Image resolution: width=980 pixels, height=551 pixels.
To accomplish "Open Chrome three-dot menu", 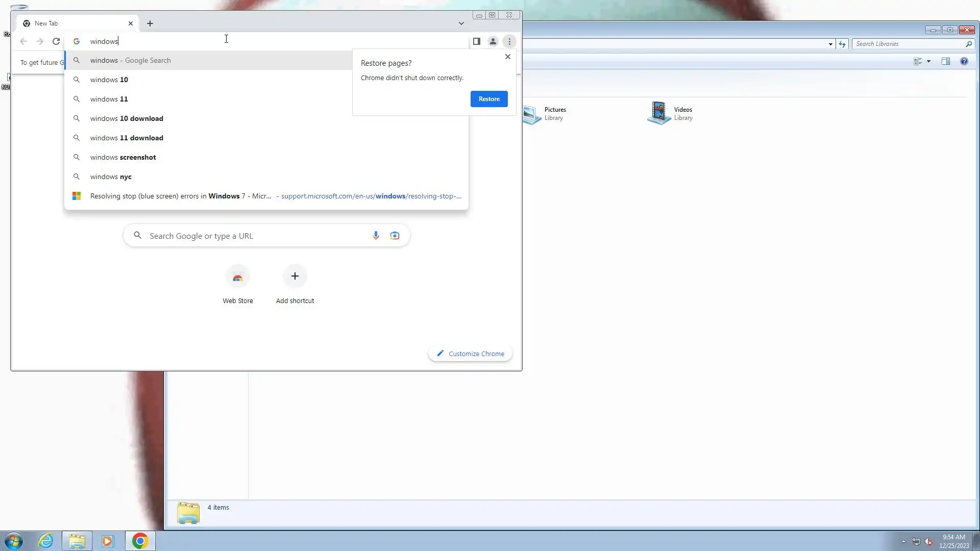I will point(509,41).
